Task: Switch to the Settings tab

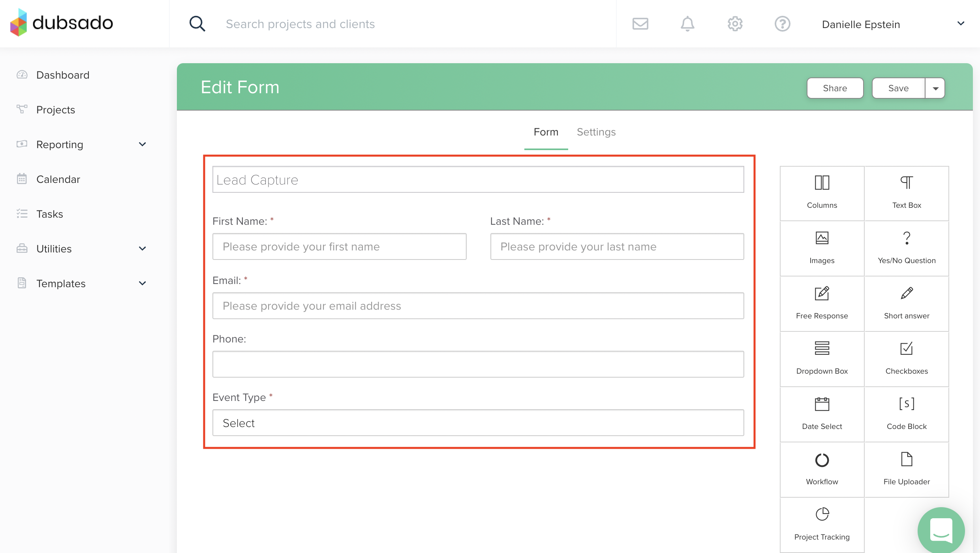Action: pos(596,132)
